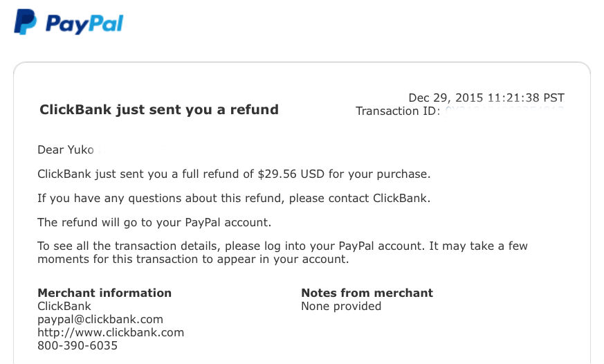Click the 'Notes from merchant' heading
The image size is (604, 364).
(x=367, y=293)
